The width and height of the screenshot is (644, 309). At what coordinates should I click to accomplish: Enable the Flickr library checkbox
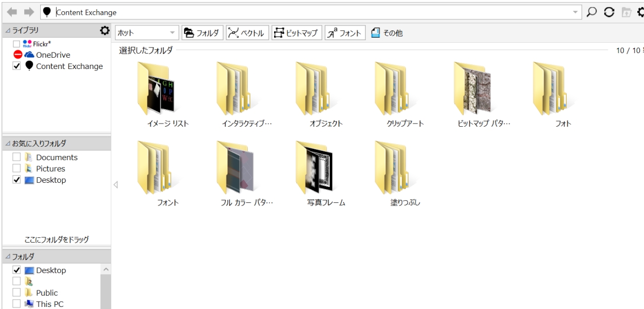(15, 44)
